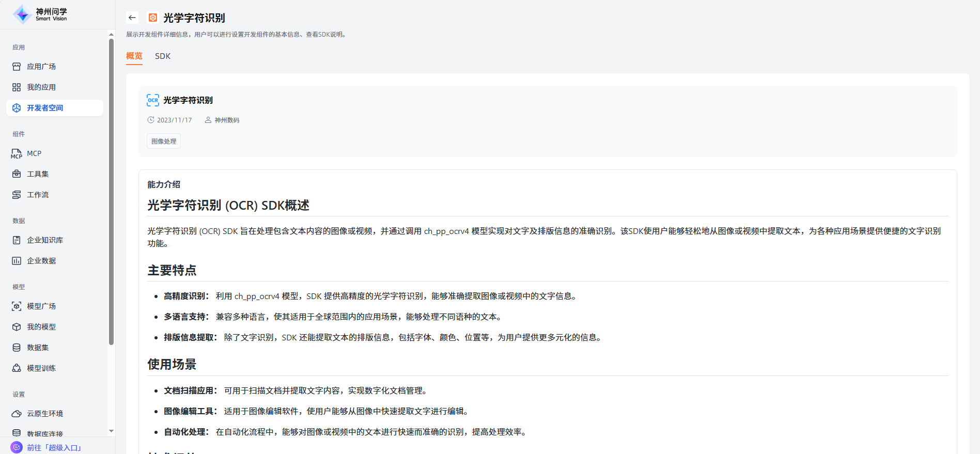The height and width of the screenshot is (454, 980).
Task: Click the back arrow button
Action: (x=132, y=18)
